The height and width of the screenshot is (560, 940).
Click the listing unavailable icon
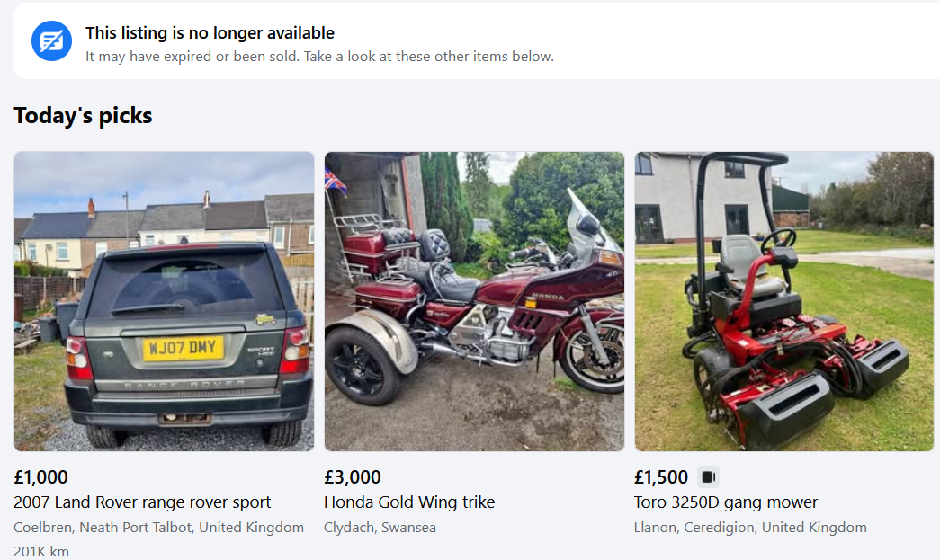(51, 41)
